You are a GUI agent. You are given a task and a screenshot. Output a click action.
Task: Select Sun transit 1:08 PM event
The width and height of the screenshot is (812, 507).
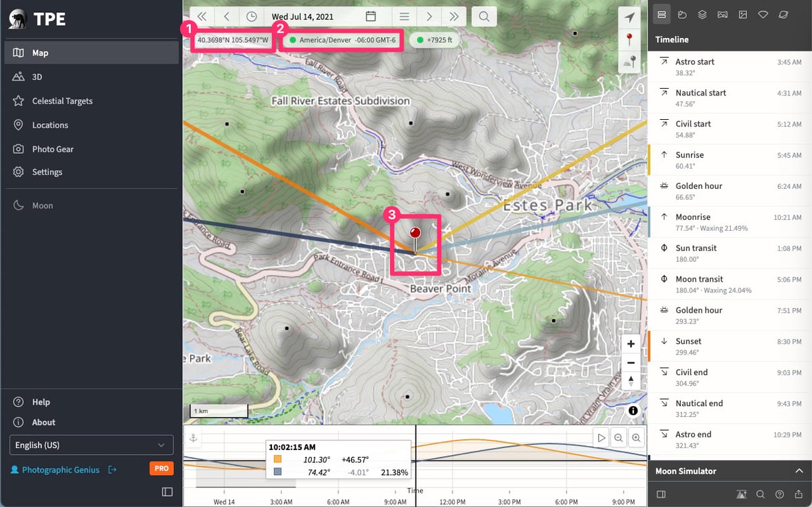[730, 254]
